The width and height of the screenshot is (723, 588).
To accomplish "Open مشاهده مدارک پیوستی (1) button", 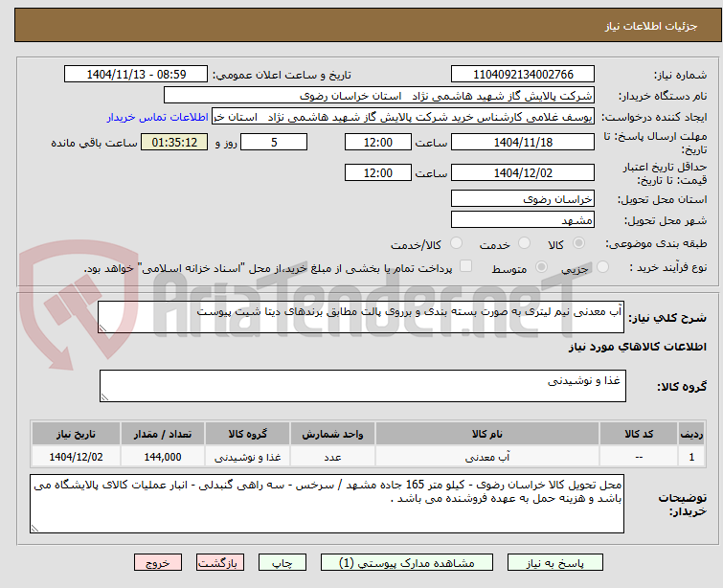I will (407, 563).
